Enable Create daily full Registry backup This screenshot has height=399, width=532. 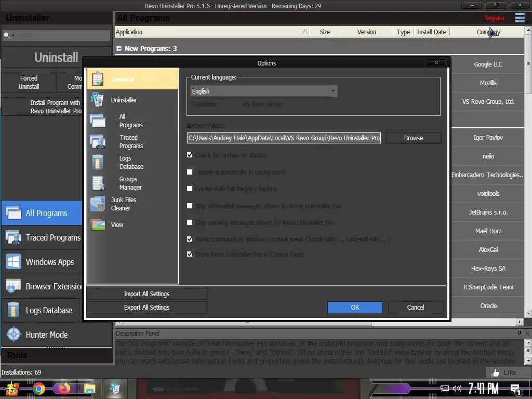190,189
